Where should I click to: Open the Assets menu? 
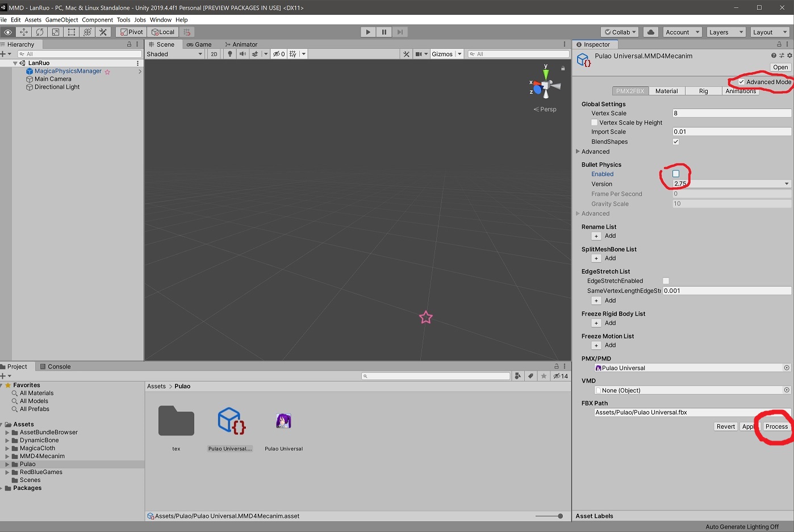point(33,20)
